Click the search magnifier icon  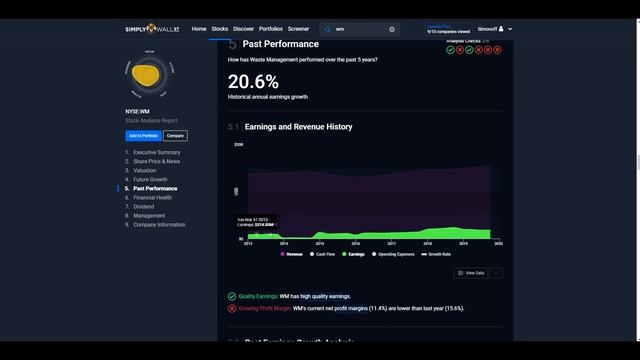(x=327, y=29)
